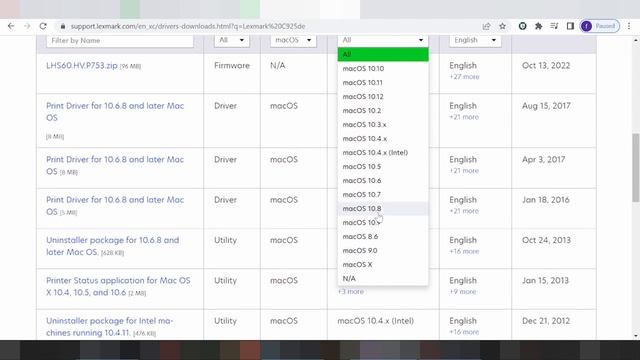
Task: Pick macOS 10.5 option
Action: (383, 167)
